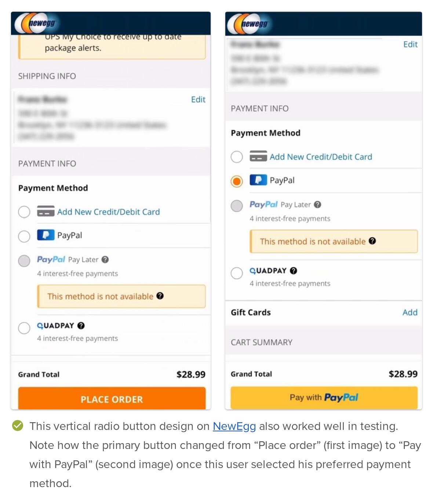Screen dimensions: 433x504
Task: Open the NewEgg link in the caption
Action: [x=234, y=426]
